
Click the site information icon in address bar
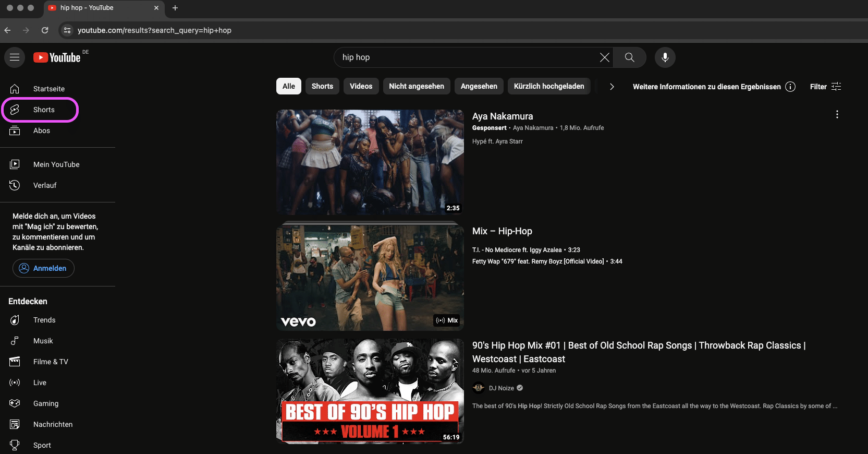coord(67,30)
